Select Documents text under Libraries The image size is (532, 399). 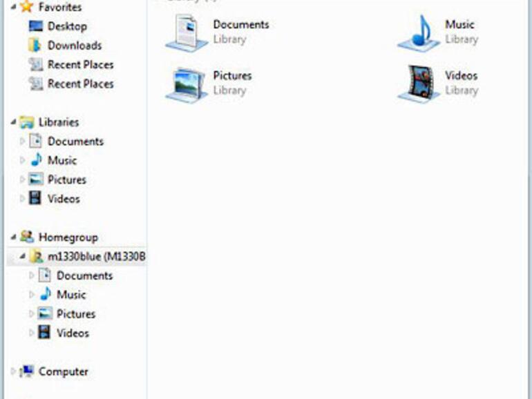point(75,141)
